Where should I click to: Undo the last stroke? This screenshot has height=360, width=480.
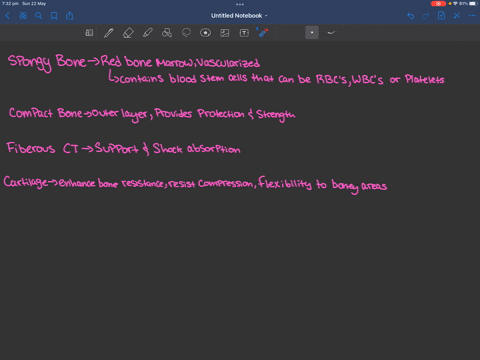[410, 16]
